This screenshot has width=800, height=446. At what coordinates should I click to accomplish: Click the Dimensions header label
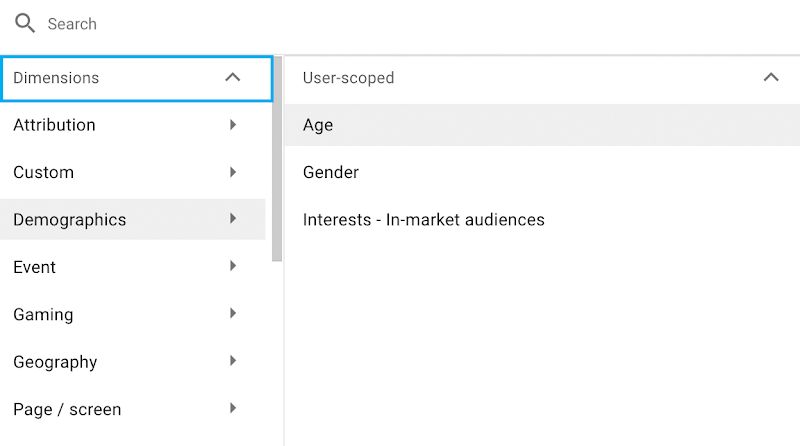56,78
